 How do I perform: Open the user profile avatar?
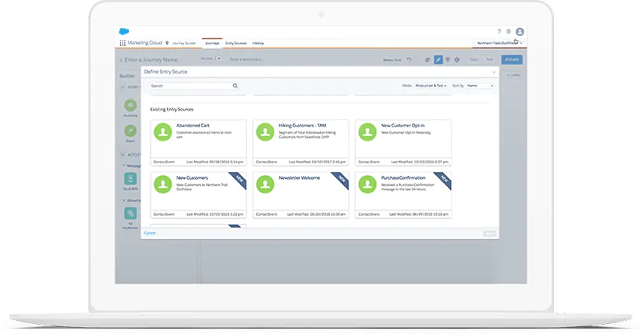(519, 32)
